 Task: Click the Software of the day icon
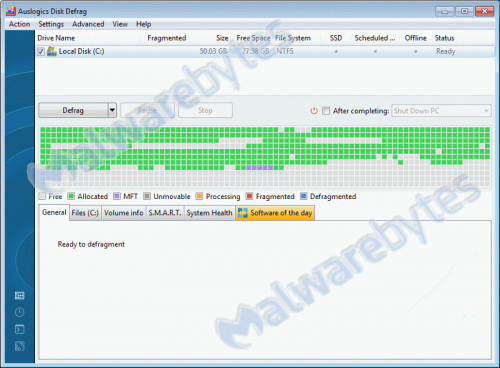243,213
